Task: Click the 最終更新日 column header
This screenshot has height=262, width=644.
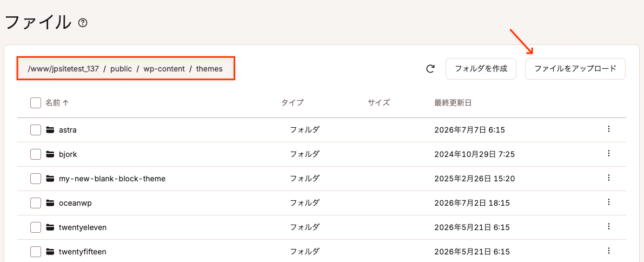Action: [x=453, y=103]
